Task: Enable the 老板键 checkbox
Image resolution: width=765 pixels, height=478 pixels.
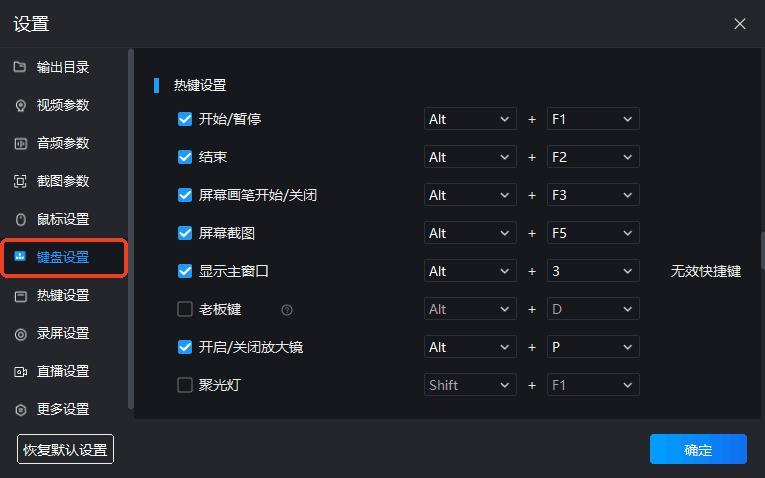Action: [185, 309]
